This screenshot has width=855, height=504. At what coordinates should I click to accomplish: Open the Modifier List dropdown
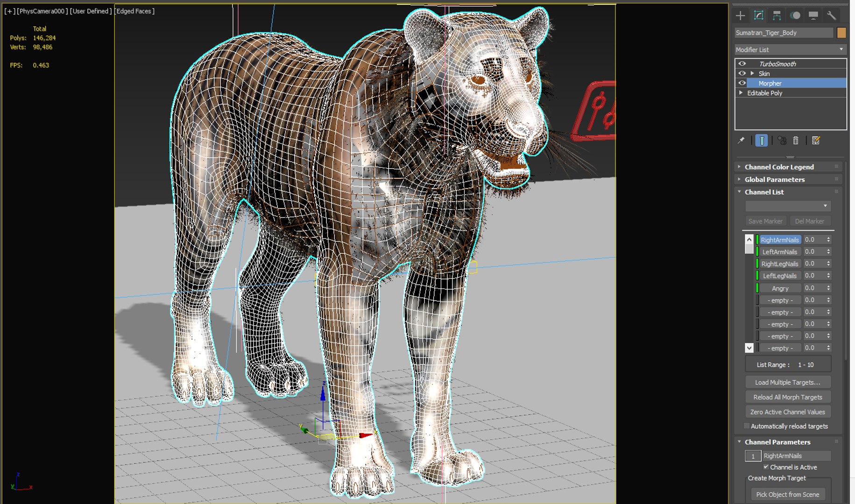tap(841, 49)
